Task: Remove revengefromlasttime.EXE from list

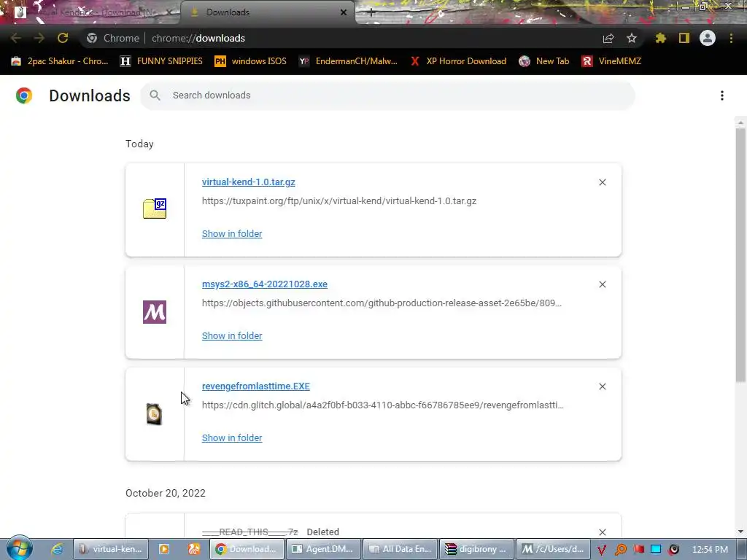Action: (x=603, y=386)
